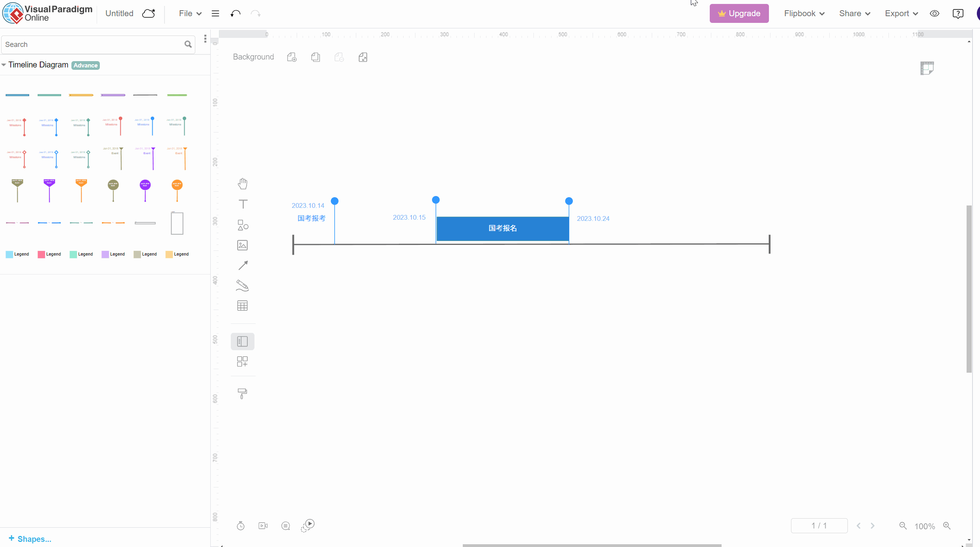
Task: Select the hand pan tool
Action: tap(243, 184)
